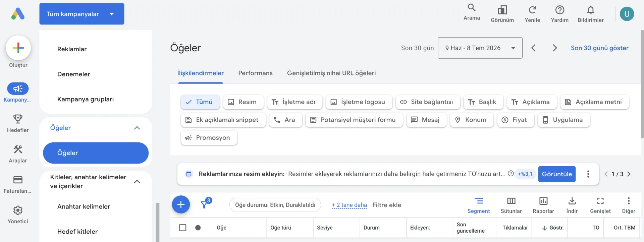Open Yardım help icon

point(560,10)
